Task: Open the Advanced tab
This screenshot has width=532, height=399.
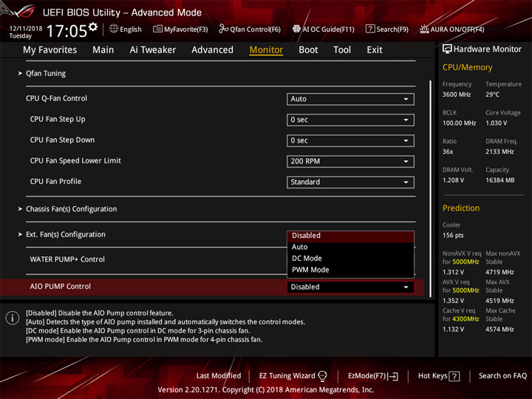Action: [x=212, y=50]
